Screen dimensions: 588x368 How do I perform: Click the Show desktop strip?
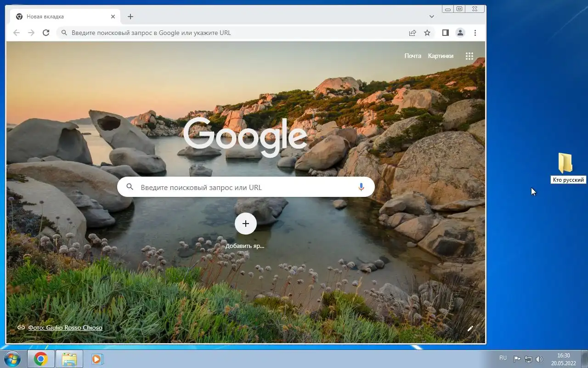click(584, 359)
